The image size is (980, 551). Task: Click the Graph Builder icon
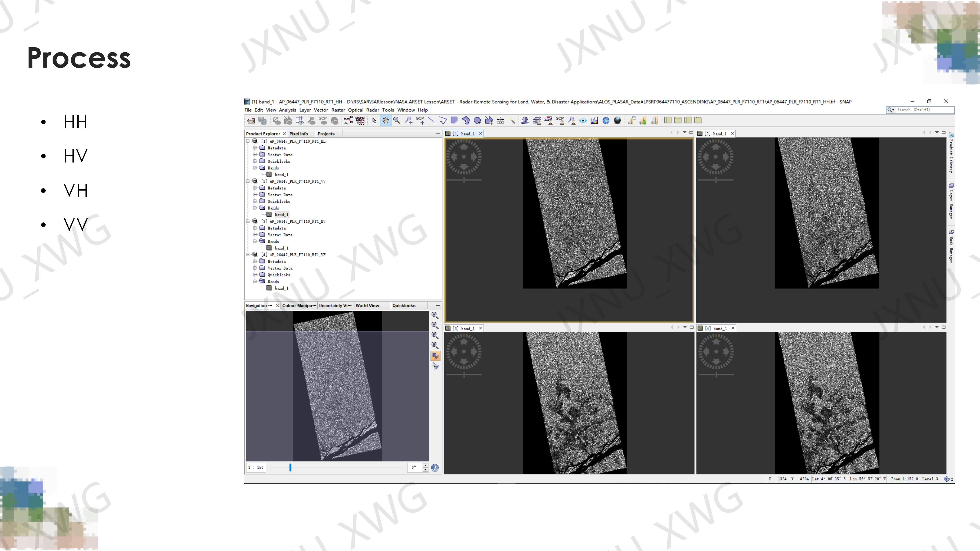tap(348, 121)
